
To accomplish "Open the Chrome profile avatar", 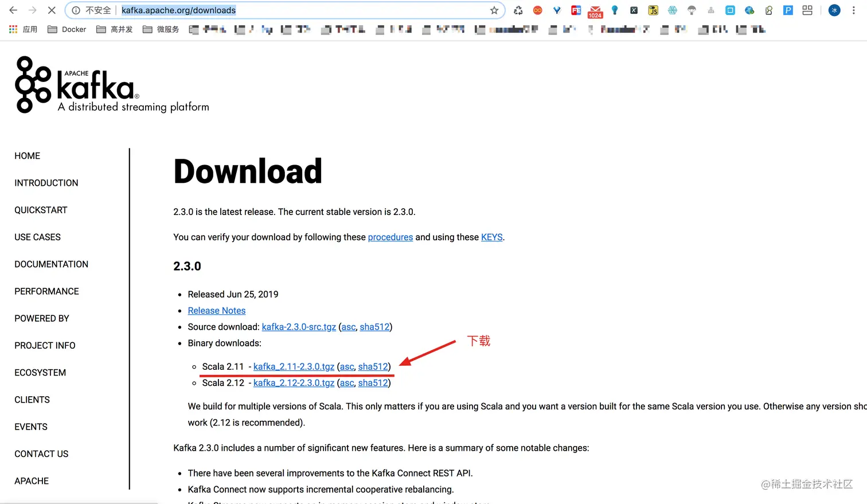I will [x=834, y=10].
